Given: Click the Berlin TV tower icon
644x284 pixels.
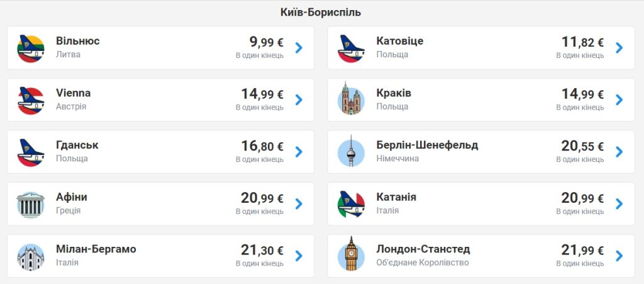Looking at the screenshot, I should click(351, 152).
